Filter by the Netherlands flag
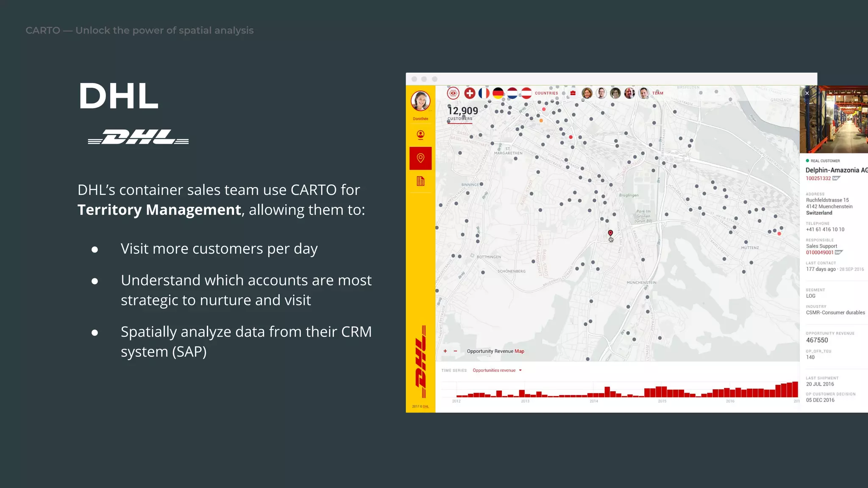 512,93
